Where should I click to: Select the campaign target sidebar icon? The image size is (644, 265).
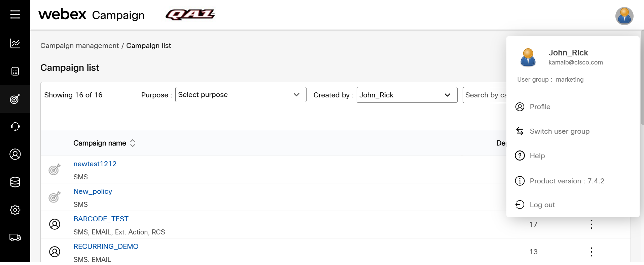pyautogui.click(x=15, y=99)
